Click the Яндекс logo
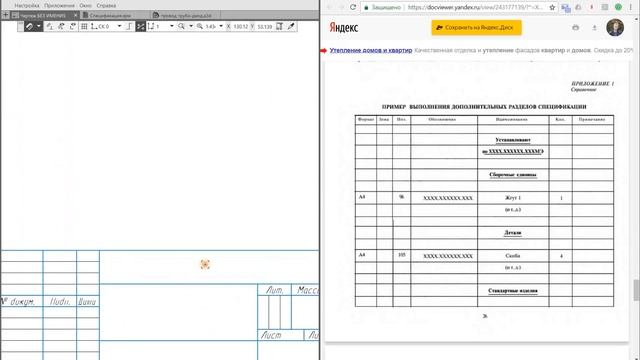The image size is (640, 360). coord(344,27)
